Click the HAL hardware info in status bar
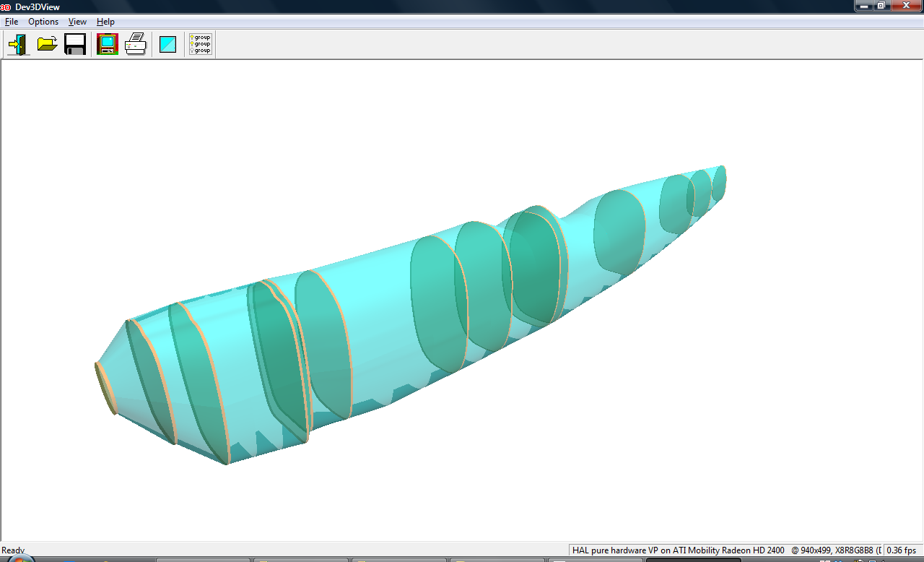Screen dimensions: 924x562 click(678, 550)
